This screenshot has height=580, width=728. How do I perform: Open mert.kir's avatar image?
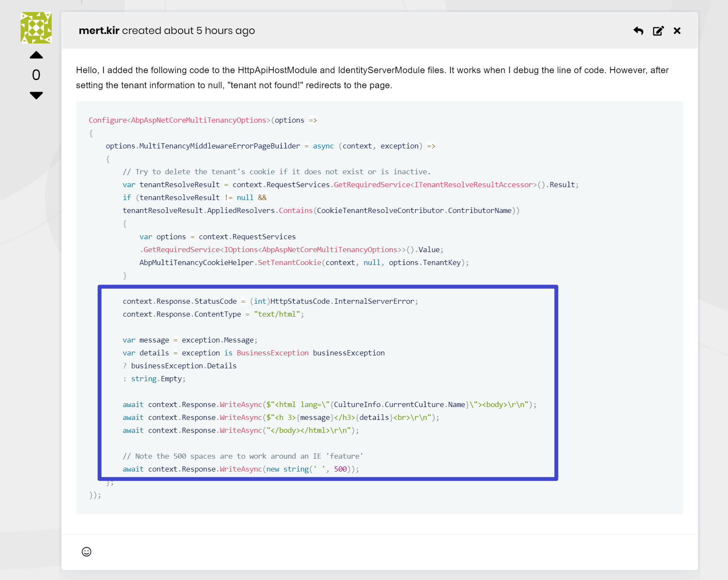click(36, 28)
